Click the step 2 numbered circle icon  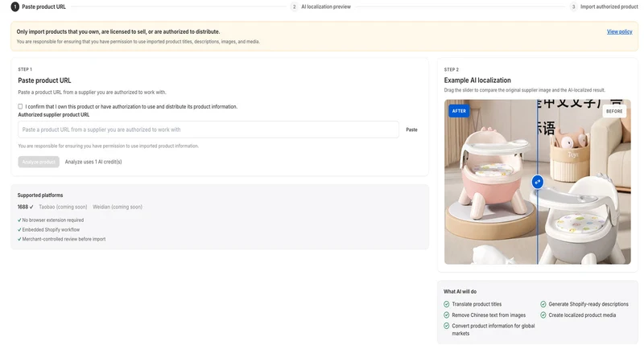[294, 6]
